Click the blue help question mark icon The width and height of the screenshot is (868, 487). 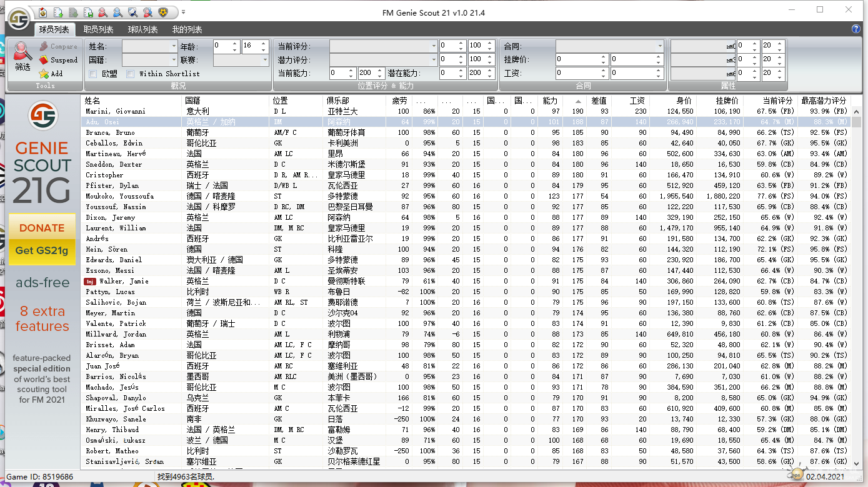[856, 29]
